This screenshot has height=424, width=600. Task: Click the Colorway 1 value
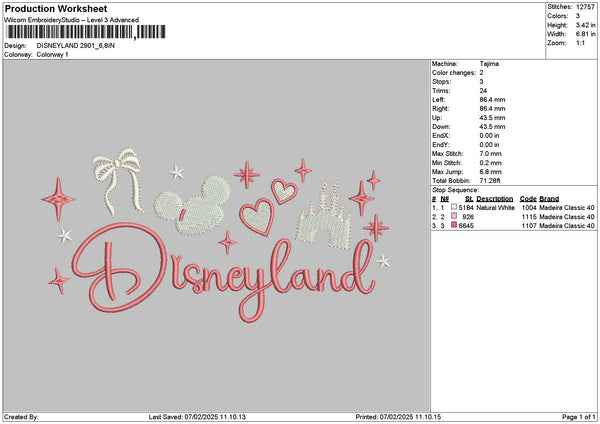pyautogui.click(x=55, y=54)
